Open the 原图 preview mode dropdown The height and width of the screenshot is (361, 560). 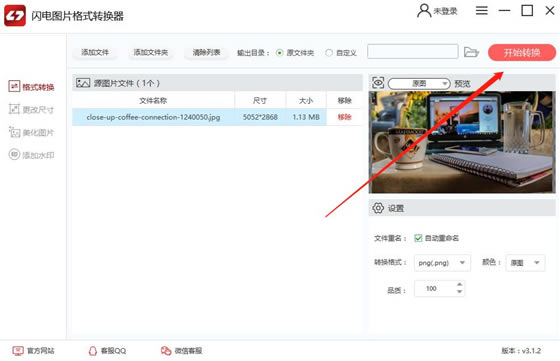tap(419, 84)
